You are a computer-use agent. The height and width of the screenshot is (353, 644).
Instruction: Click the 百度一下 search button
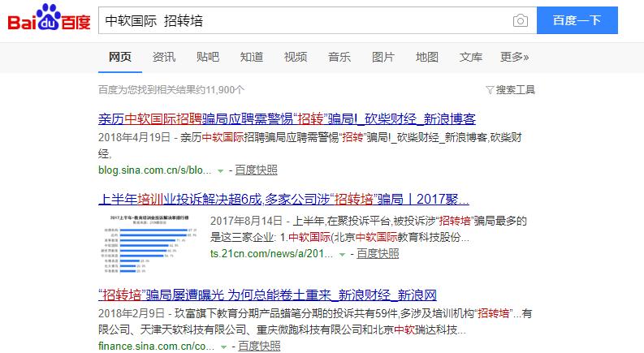coord(577,20)
